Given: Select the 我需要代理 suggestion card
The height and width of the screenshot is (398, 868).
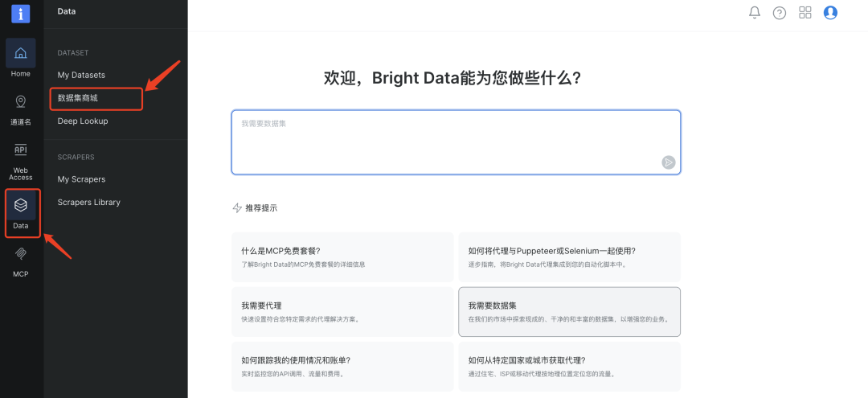Looking at the screenshot, I should tap(342, 312).
